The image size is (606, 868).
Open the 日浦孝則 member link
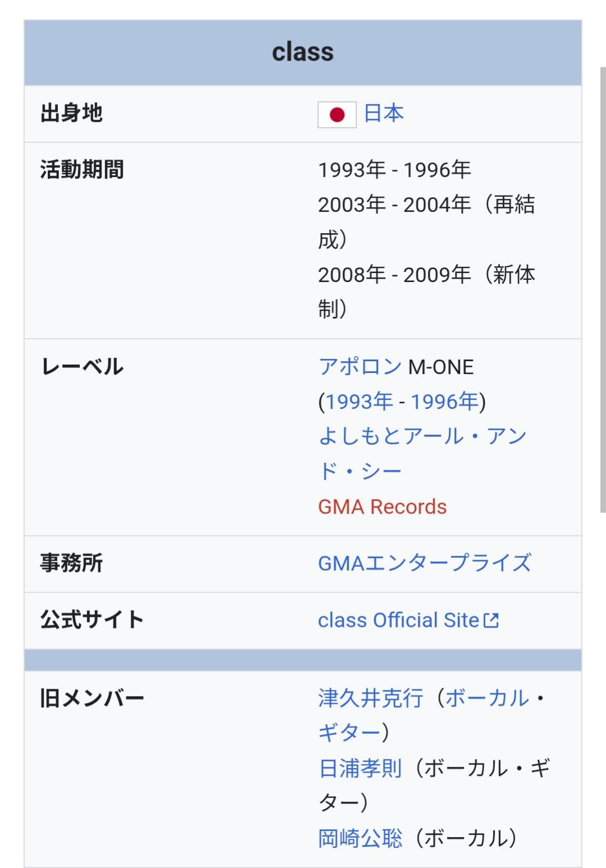coord(360,768)
